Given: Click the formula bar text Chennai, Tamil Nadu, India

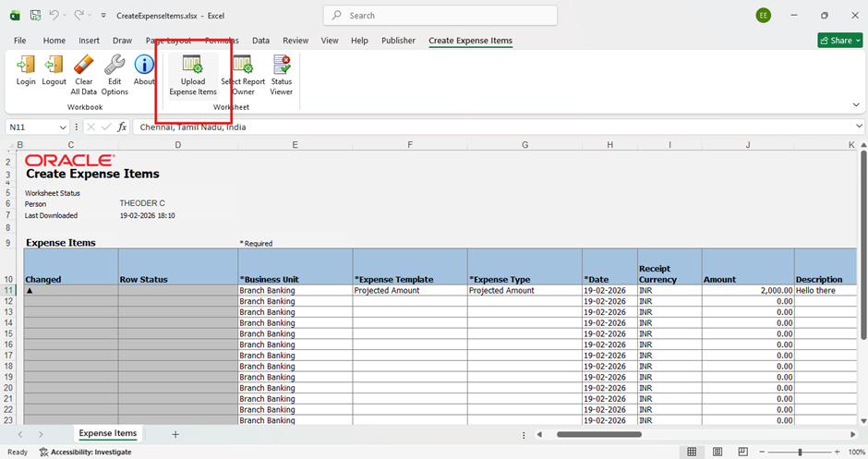Looking at the screenshot, I should coord(193,127).
